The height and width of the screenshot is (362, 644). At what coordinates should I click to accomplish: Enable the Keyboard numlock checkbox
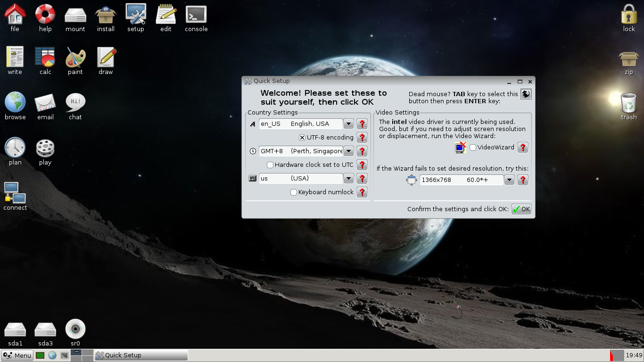(294, 192)
